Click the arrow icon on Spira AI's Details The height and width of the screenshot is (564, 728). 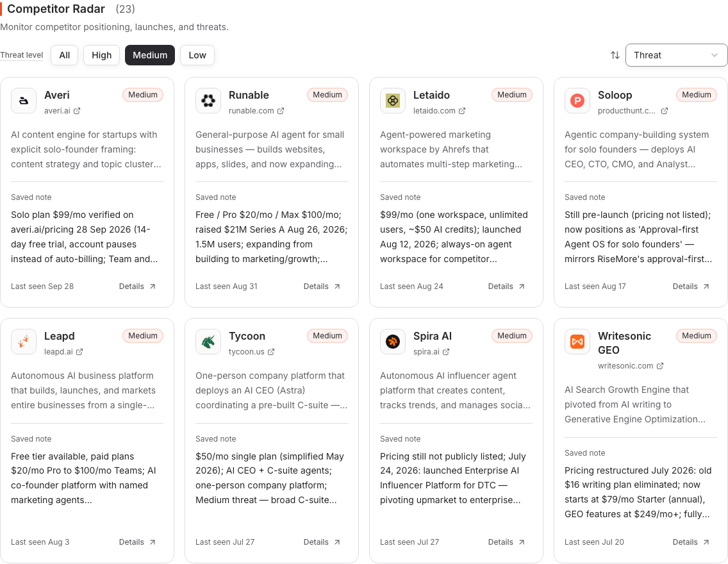(x=522, y=542)
